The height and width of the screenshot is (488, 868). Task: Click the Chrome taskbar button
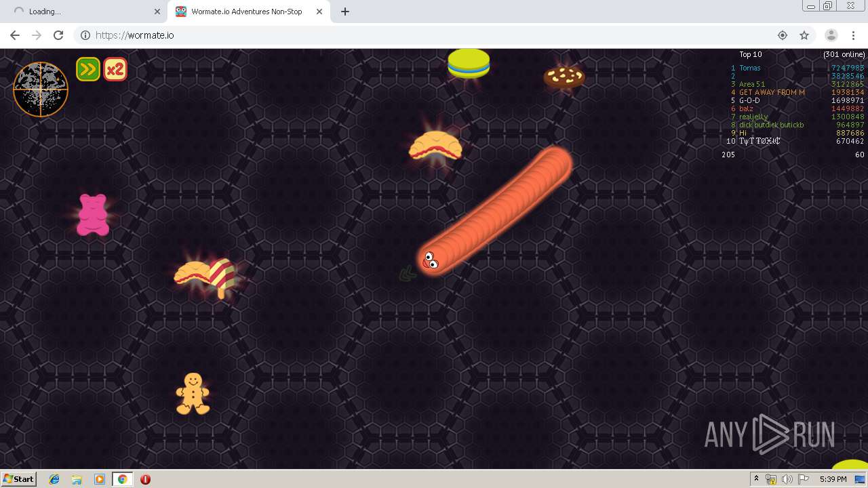click(x=123, y=479)
